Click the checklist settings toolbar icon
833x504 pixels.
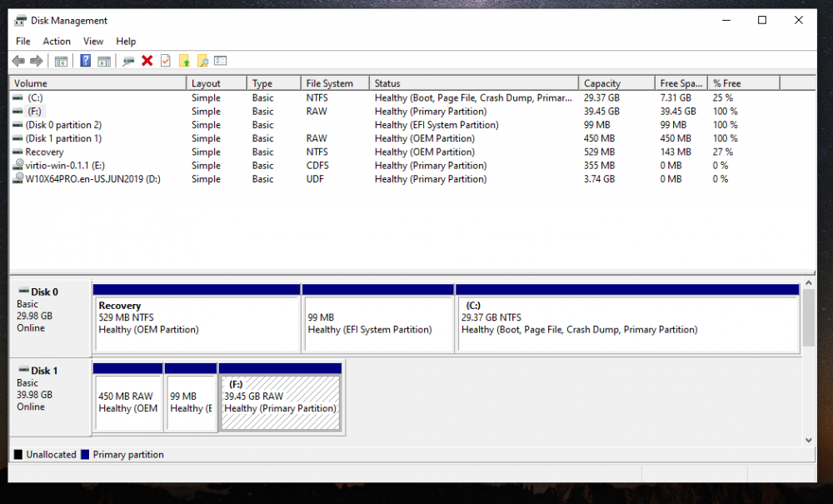(x=221, y=61)
